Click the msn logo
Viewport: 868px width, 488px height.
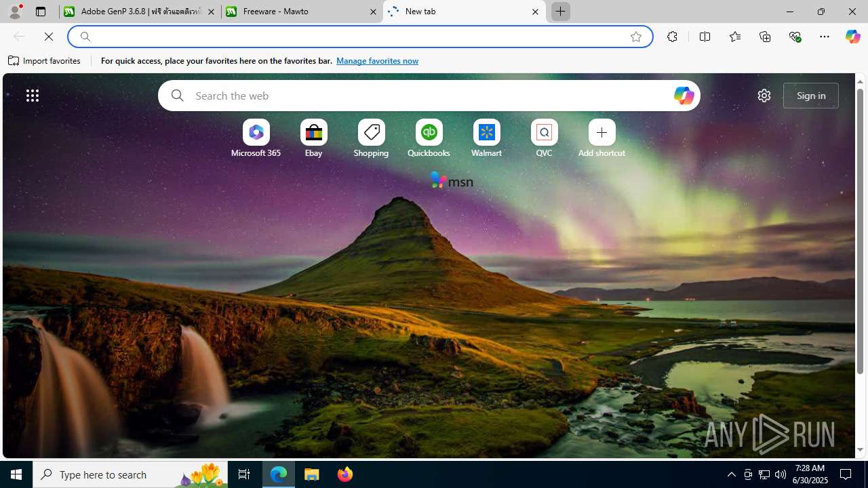452,180
